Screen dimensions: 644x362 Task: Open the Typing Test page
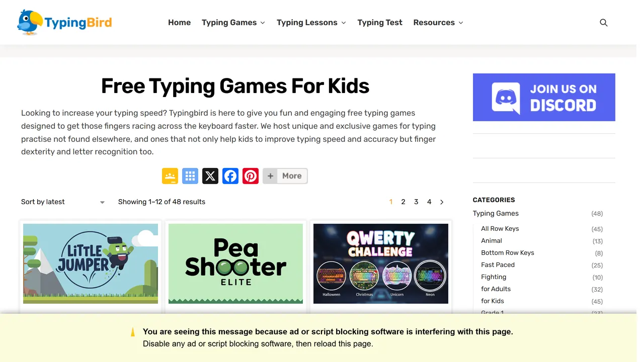coord(380,23)
